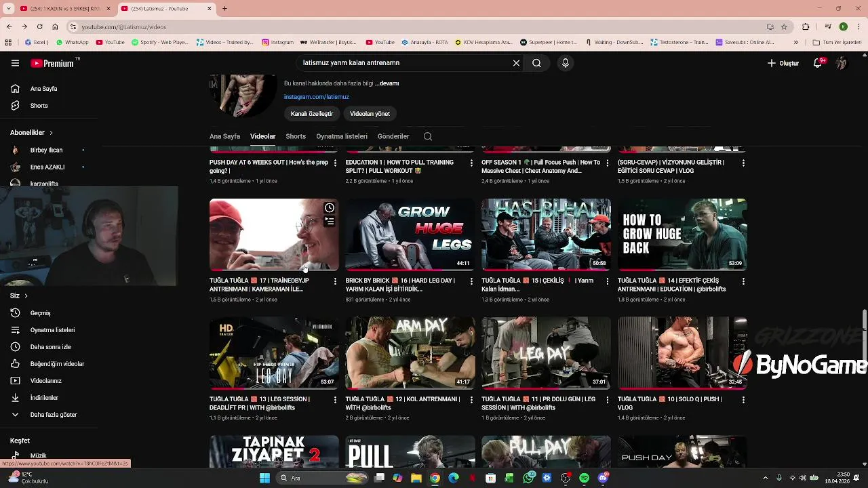Open the WhatsApp bookmark
Viewport: 868px width, 488px height.
tap(72, 42)
